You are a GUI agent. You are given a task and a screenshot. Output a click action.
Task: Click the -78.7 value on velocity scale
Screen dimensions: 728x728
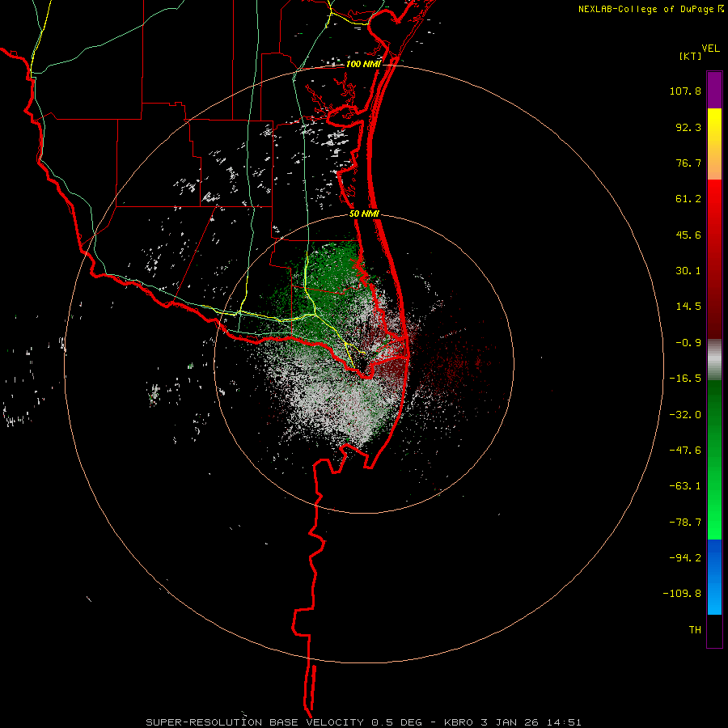(x=685, y=523)
